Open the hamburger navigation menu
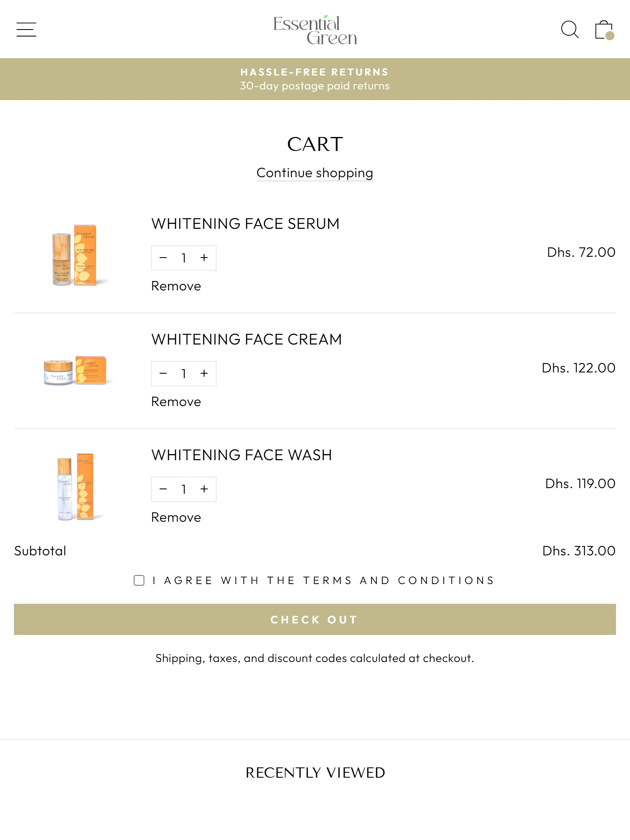Screen dimensions: 630x840 26,30
